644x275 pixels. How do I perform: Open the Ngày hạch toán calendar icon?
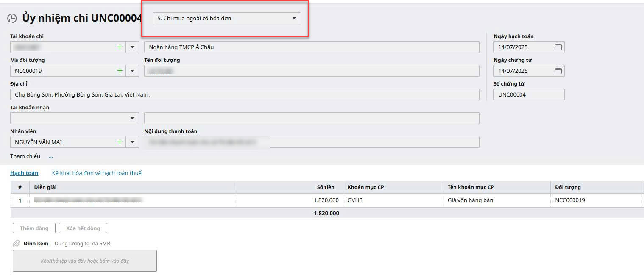[558, 47]
